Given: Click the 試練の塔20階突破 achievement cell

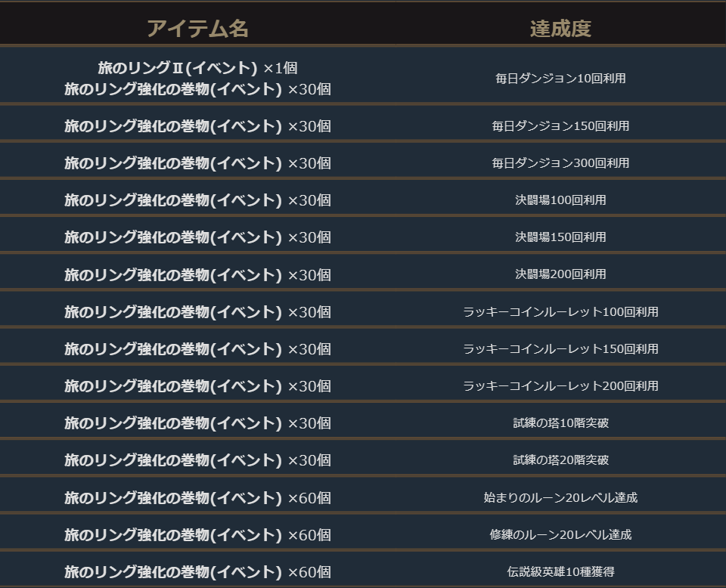Looking at the screenshot, I should pos(560,460).
